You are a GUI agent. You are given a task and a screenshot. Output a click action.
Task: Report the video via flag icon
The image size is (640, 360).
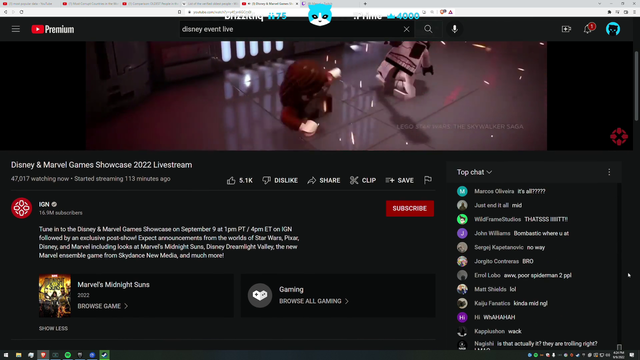pos(428,180)
